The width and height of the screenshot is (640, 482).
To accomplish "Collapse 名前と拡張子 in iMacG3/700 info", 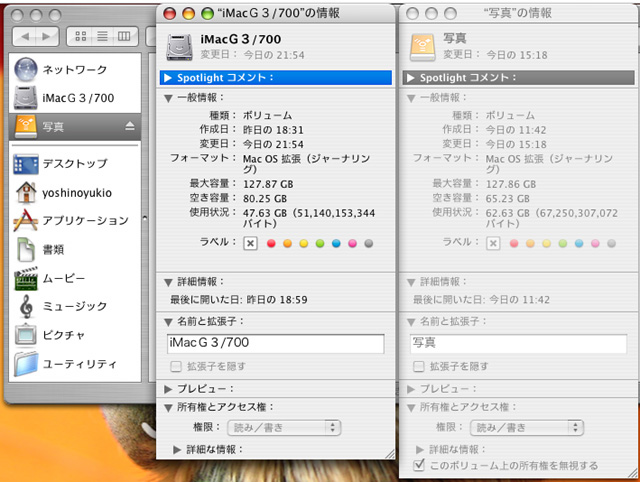I will coord(168,322).
